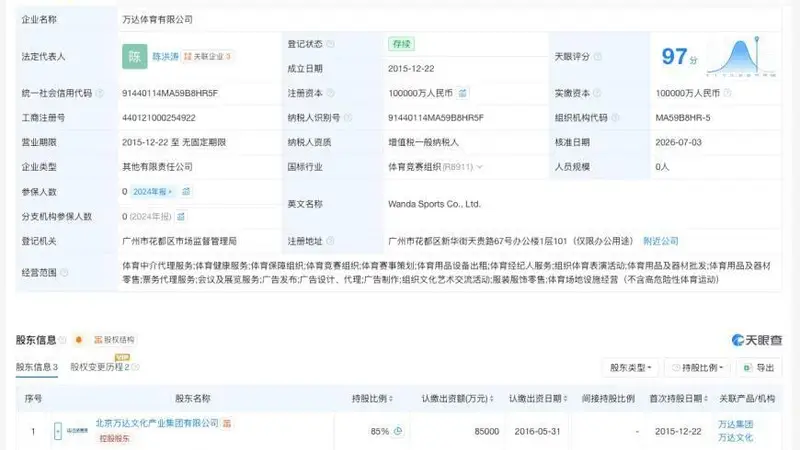The height and width of the screenshot is (450, 800).
Task: Open the 持股比例 filter dropdown
Action: click(x=697, y=368)
